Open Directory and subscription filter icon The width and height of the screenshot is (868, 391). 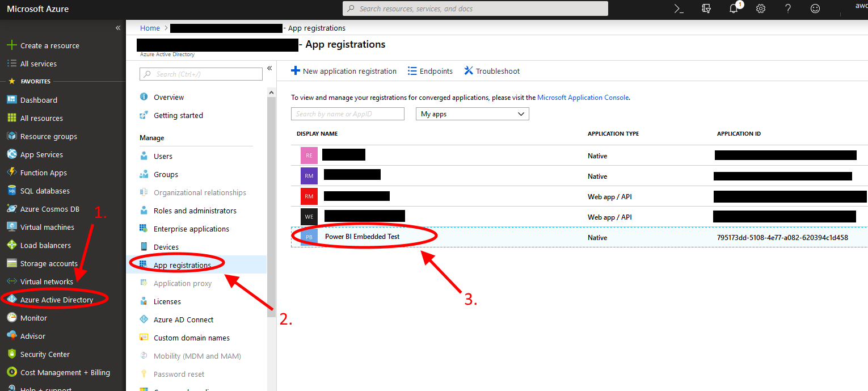click(706, 9)
